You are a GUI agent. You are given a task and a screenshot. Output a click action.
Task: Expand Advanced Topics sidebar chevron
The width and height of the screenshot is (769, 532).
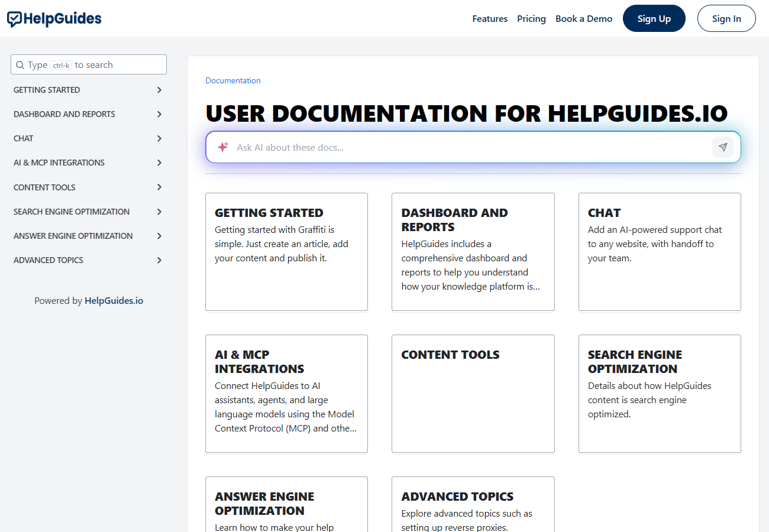point(159,260)
